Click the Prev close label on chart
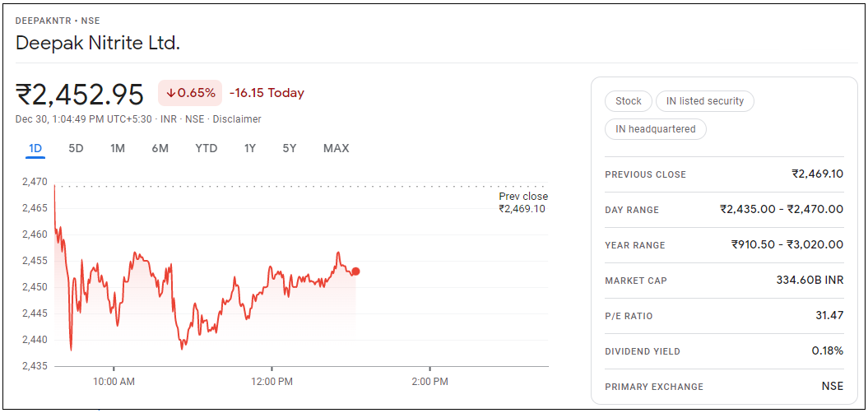868x413 pixels. click(x=522, y=197)
